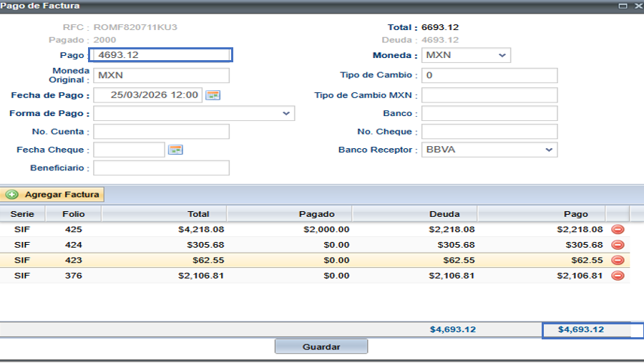Open the Fecha de Pago calendar picker
This screenshot has width=644, height=363.
(x=213, y=95)
